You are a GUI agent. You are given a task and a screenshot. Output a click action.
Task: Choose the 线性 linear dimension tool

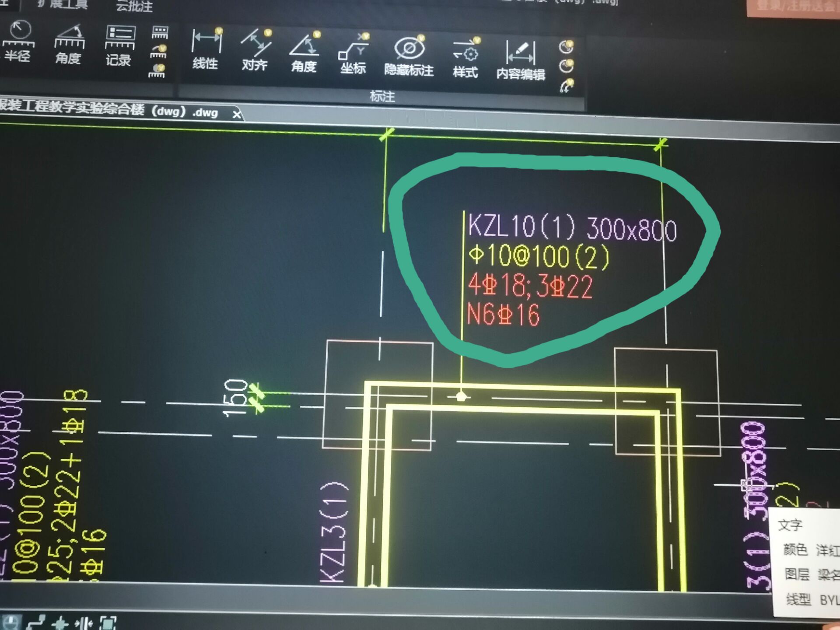[x=206, y=49]
